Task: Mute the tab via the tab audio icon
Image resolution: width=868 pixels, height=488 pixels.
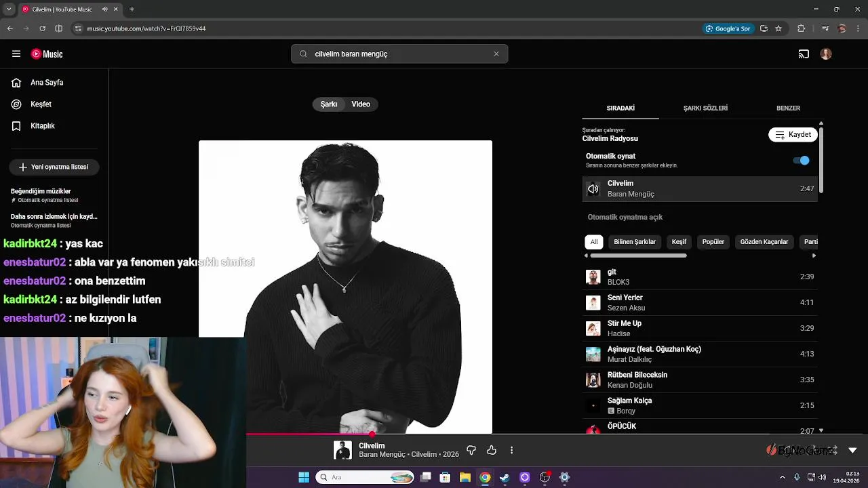Action: pyautogui.click(x=104, y=9)
